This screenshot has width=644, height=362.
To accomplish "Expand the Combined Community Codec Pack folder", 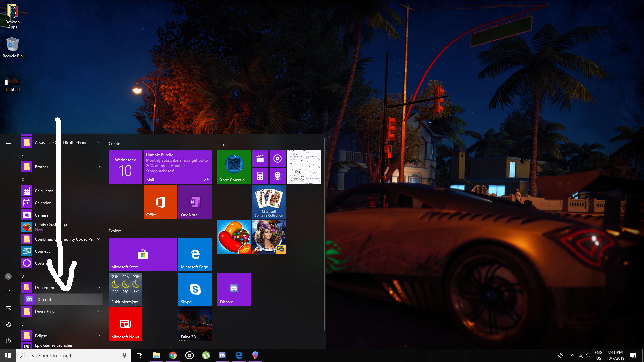I will coord(62,239).
